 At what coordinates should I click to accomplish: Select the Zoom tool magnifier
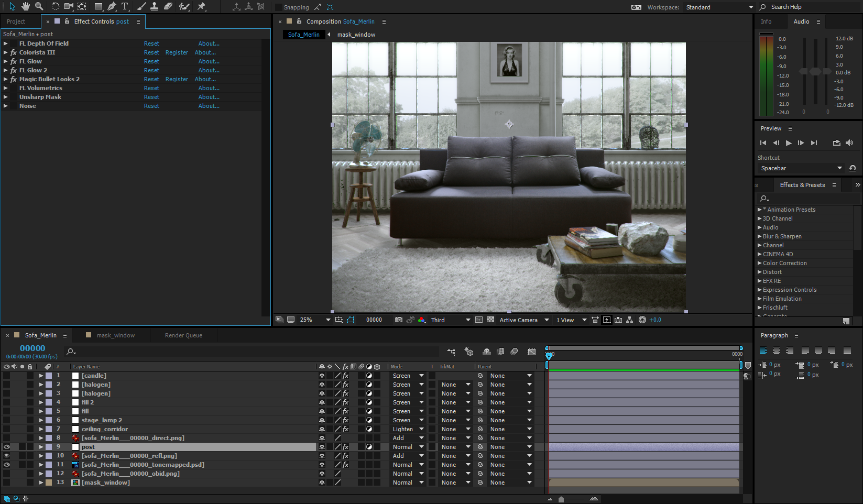coord(39,6)
